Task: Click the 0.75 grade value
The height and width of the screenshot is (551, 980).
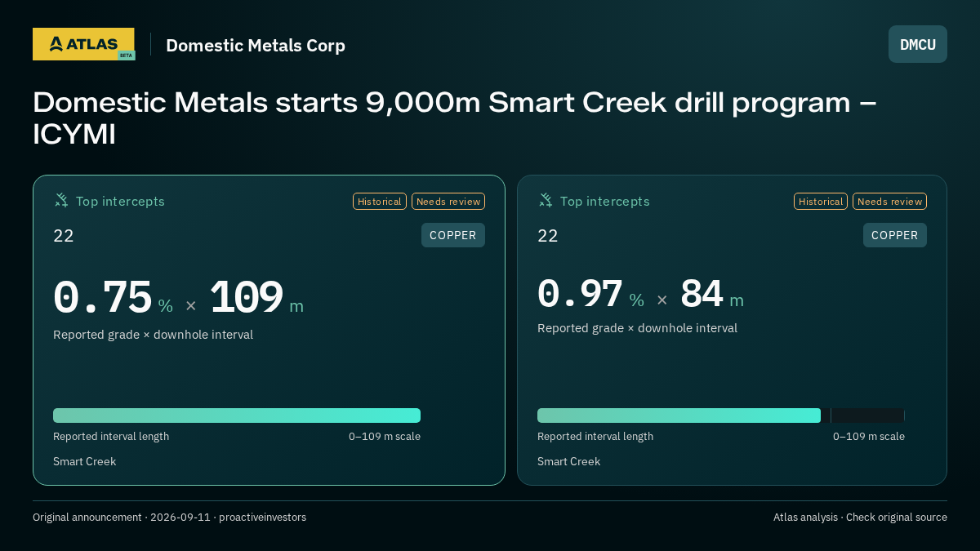Action: [x=103, y=297]
